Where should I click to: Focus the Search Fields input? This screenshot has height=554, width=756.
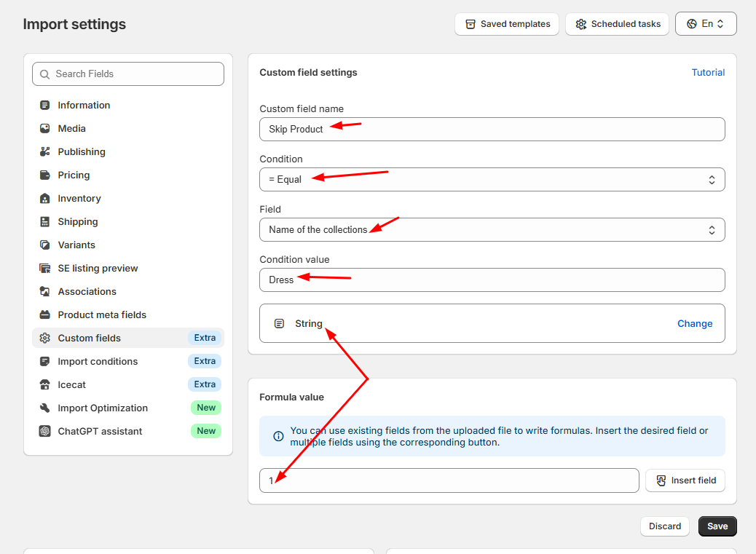128,74
